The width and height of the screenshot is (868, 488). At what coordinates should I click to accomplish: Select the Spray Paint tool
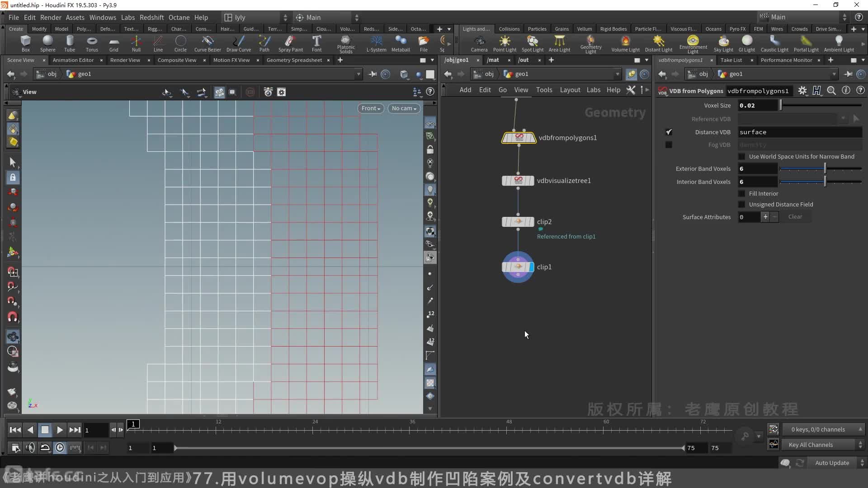(x=291, y=44)
